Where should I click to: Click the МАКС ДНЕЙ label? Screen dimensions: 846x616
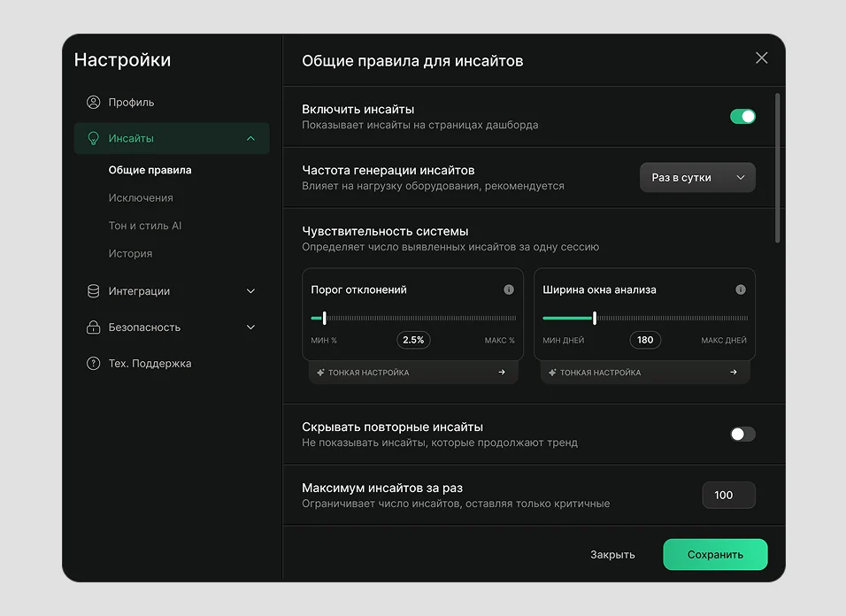point(724,341)
